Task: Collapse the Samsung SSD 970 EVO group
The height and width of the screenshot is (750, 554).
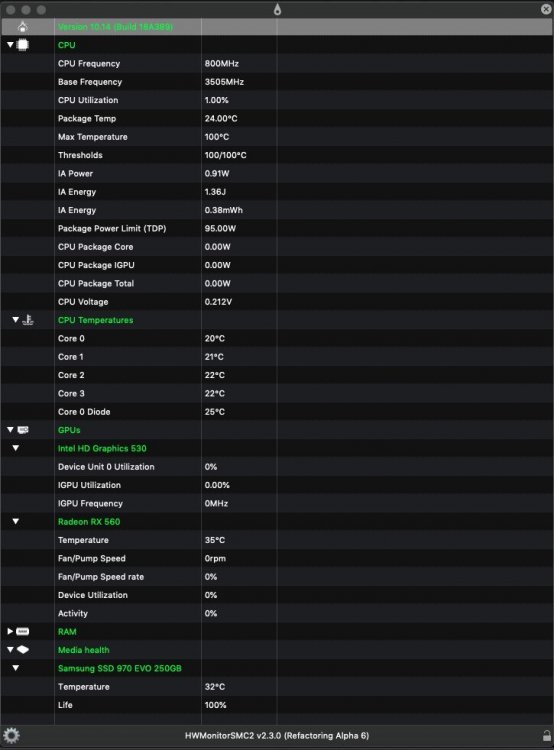Action: (16, 668)
